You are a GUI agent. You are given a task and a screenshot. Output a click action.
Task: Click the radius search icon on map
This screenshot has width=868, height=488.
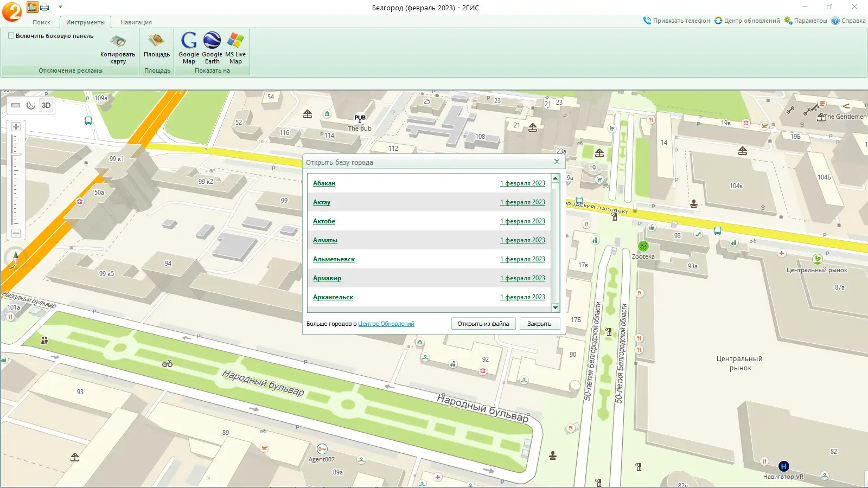(x=31, y=105)
